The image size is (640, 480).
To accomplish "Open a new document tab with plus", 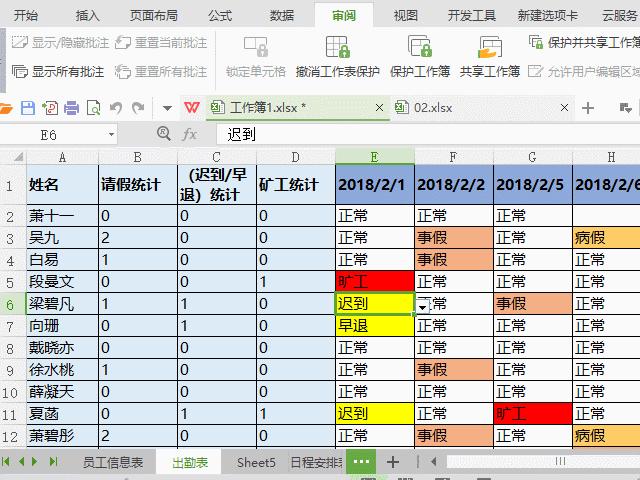I will click(588, 108).
